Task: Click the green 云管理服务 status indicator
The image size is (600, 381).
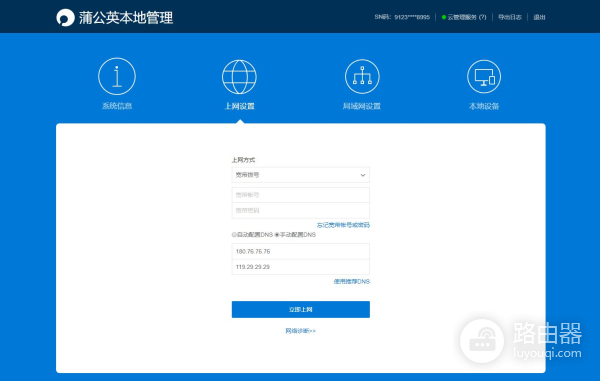Action: (443, 17)
